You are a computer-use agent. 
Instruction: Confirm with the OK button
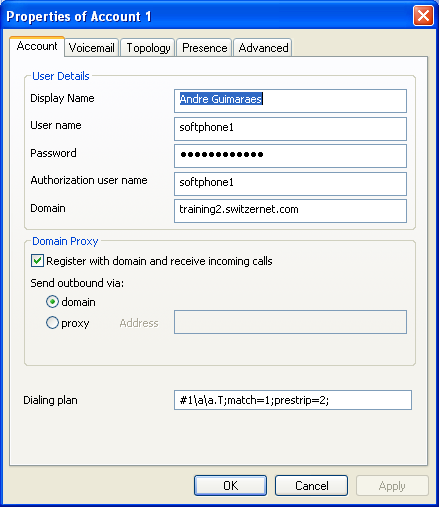[x=230, y=486]
